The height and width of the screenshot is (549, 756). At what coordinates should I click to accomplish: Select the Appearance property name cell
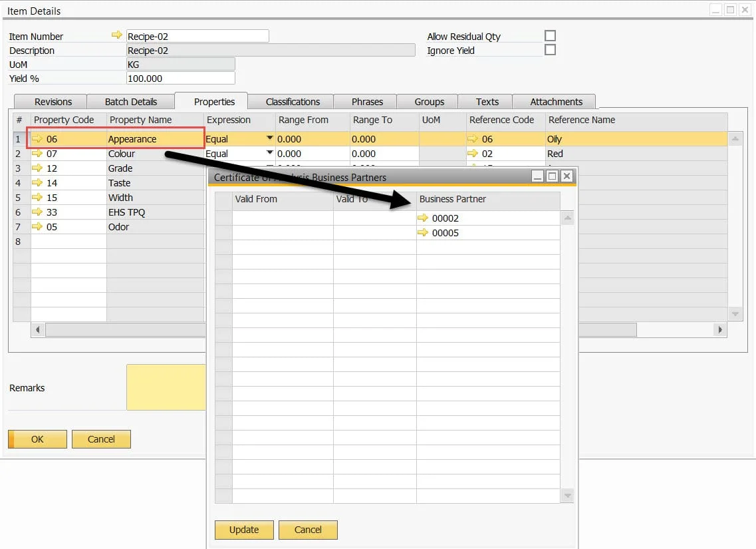click(x=155, y=139)
